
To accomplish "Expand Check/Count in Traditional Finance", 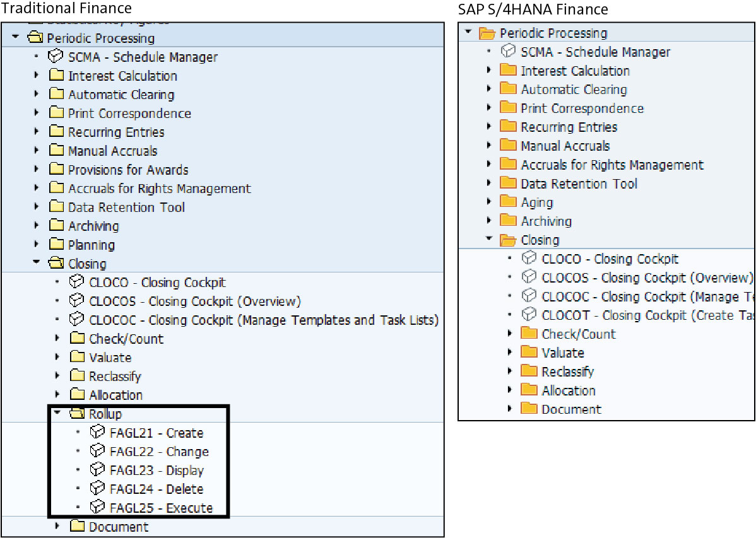I will coord(57,338).
